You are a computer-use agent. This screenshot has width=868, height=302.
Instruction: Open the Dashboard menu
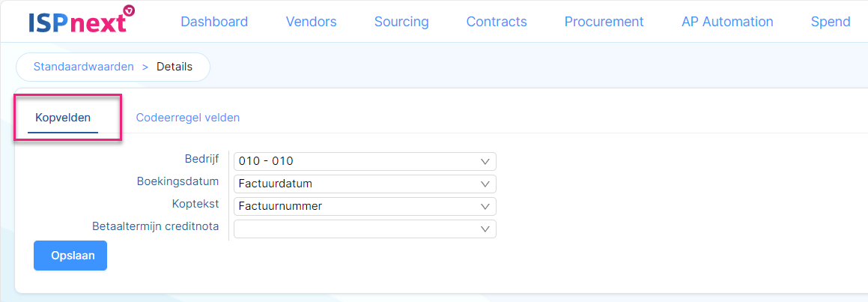(214, 22)
